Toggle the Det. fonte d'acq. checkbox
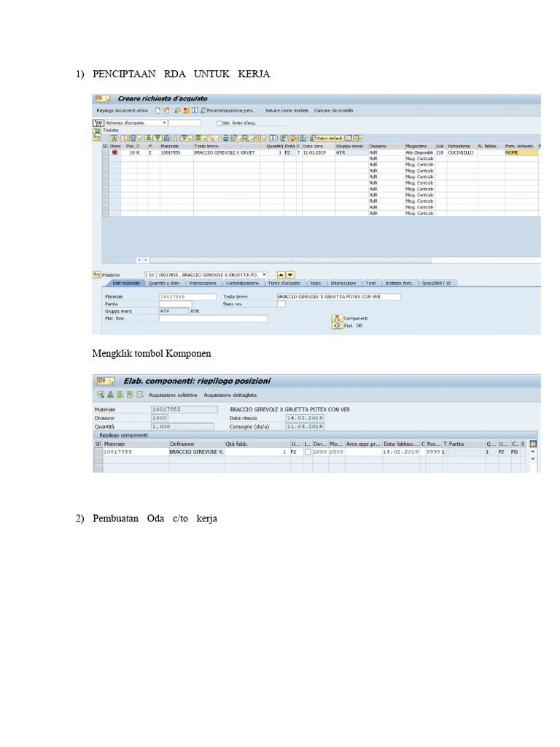 pos(219,123)
